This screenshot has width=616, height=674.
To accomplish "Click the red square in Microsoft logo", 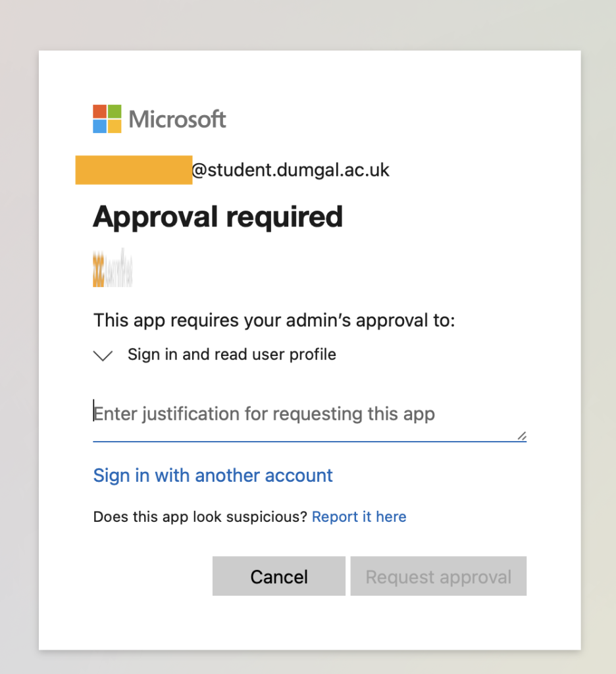I will point(100,112).
